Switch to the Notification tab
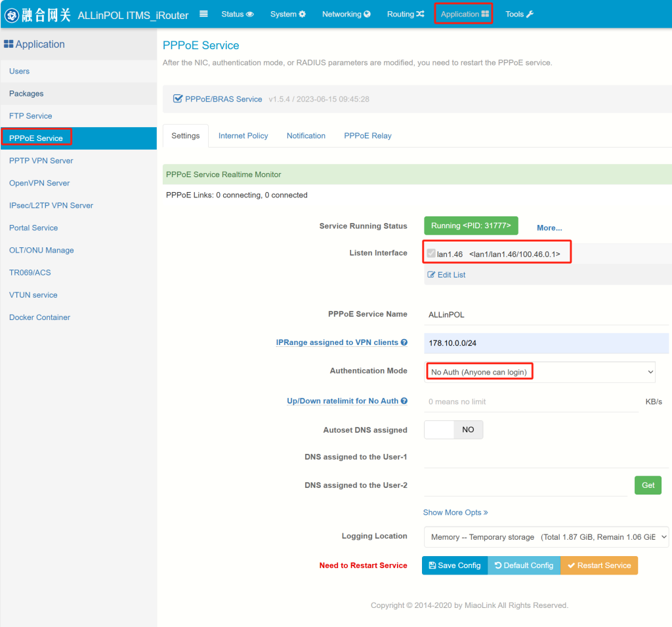The width and height of the screenshot is (672, 627). coord(306,136)
